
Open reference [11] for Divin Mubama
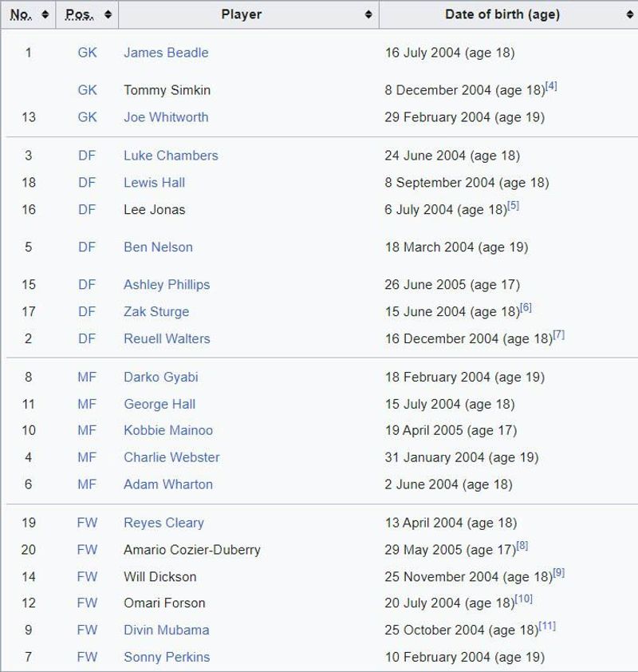[547, 627]
